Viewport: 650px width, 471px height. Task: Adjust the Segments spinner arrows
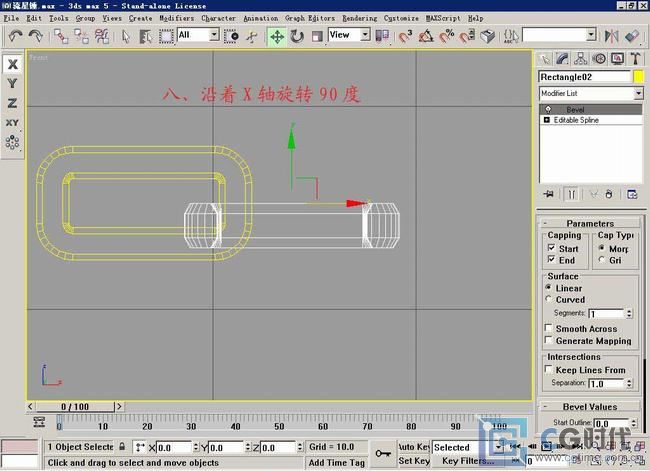(629, 313)
